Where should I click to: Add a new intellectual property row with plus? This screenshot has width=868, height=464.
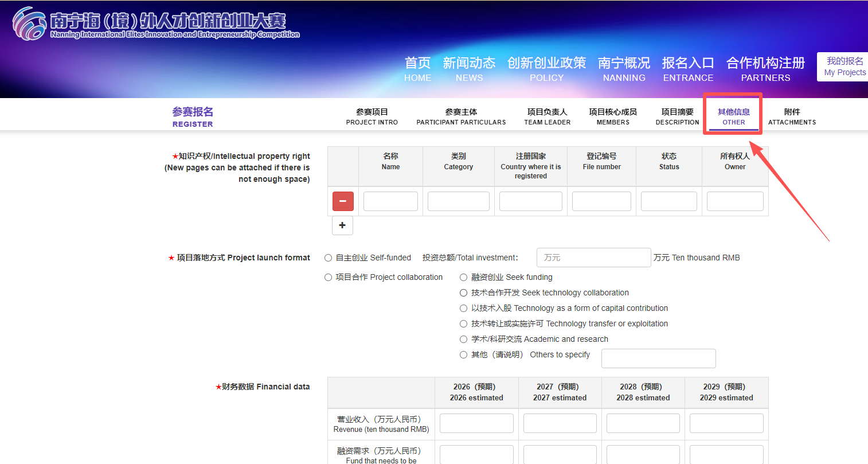pos(342,225)
